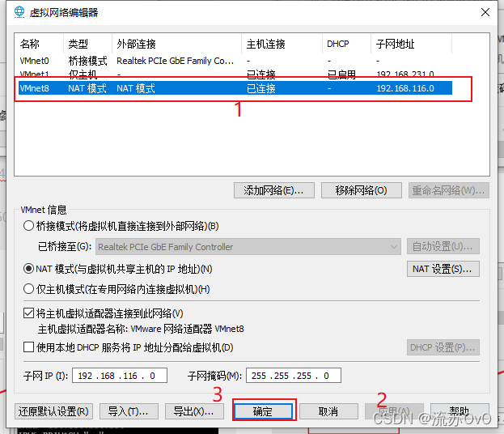
Task: Click the 子网地址 column header
Action: pyautogui.click(x=411, y=44)
